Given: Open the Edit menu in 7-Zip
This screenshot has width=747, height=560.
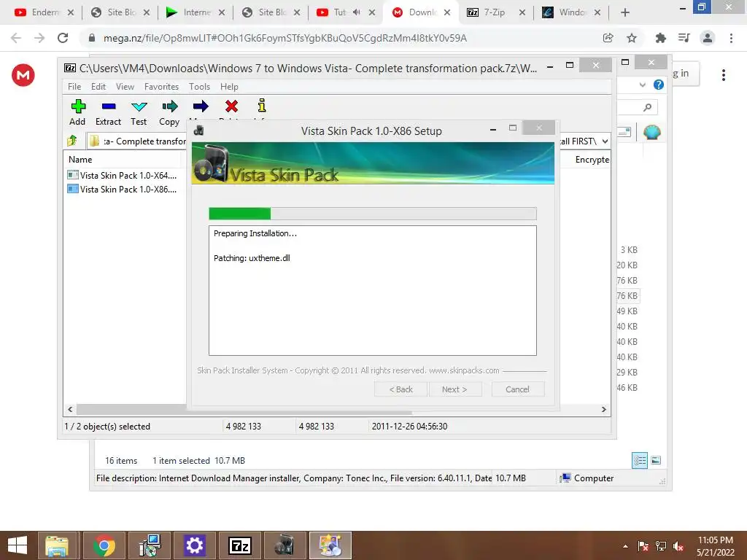Looking at the screenshot, I should point(98,87).
